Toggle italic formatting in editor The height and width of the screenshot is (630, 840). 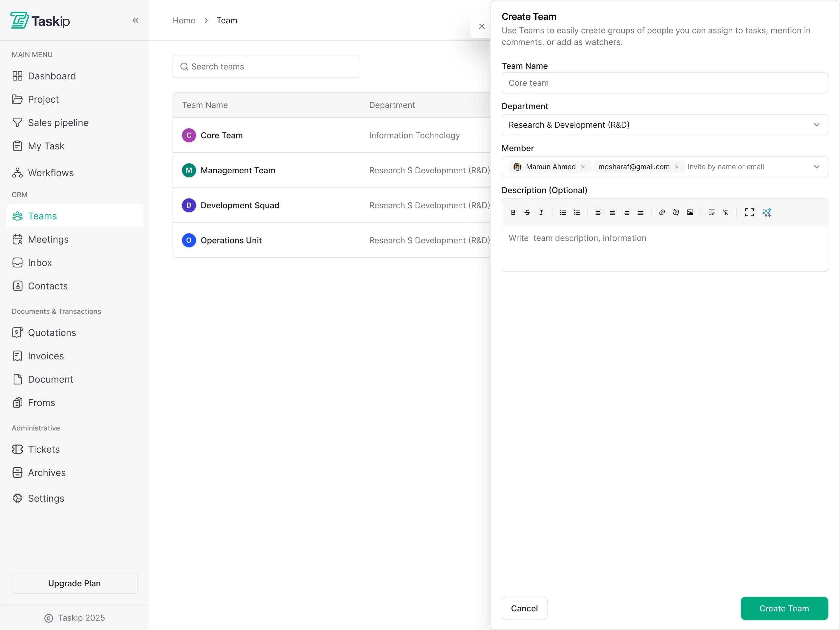tap(541, 212)
